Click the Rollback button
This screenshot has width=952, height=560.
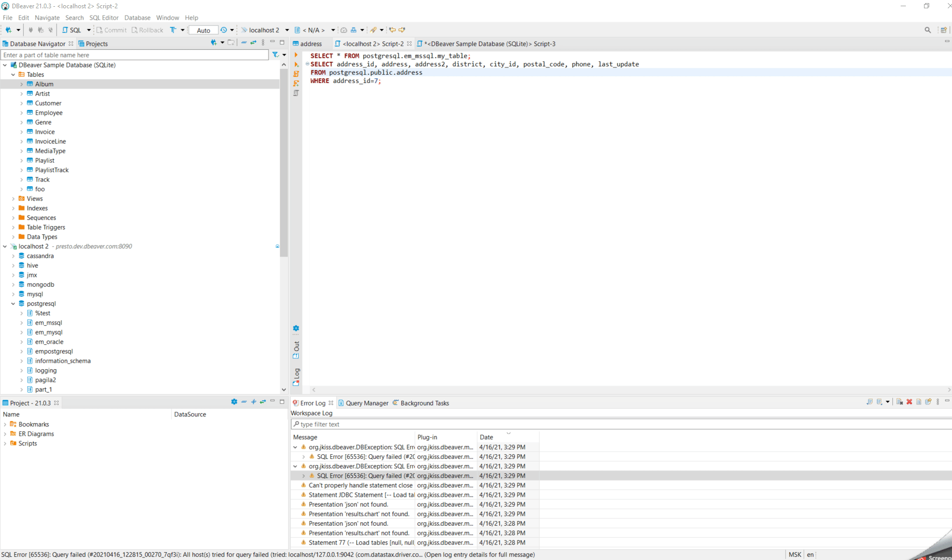tap(147, 30)
